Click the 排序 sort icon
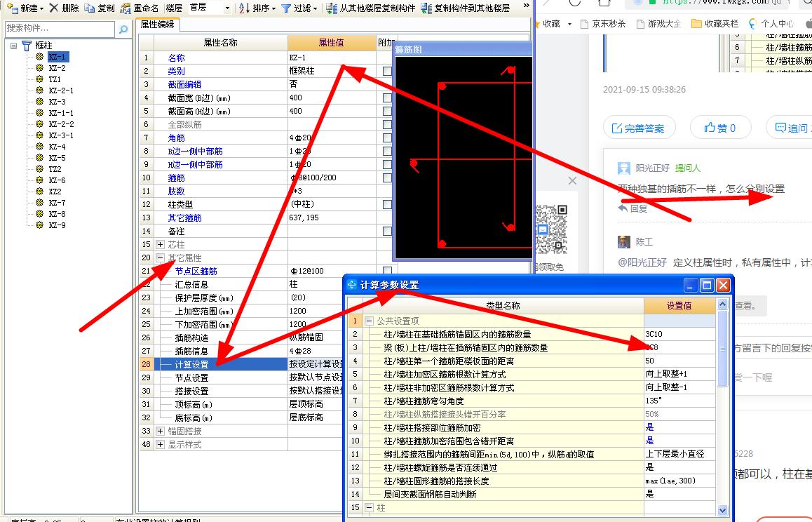This screenshot has height=522, width=812. (245, 8)
